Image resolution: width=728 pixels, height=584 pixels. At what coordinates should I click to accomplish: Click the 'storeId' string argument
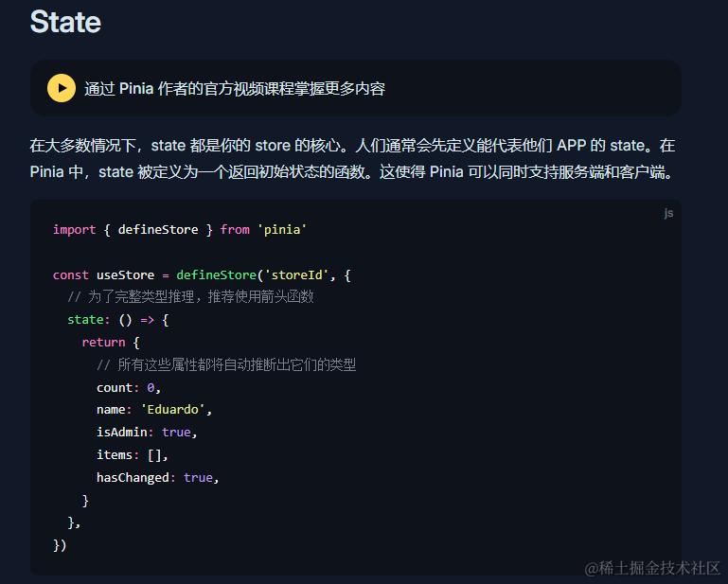295,274
